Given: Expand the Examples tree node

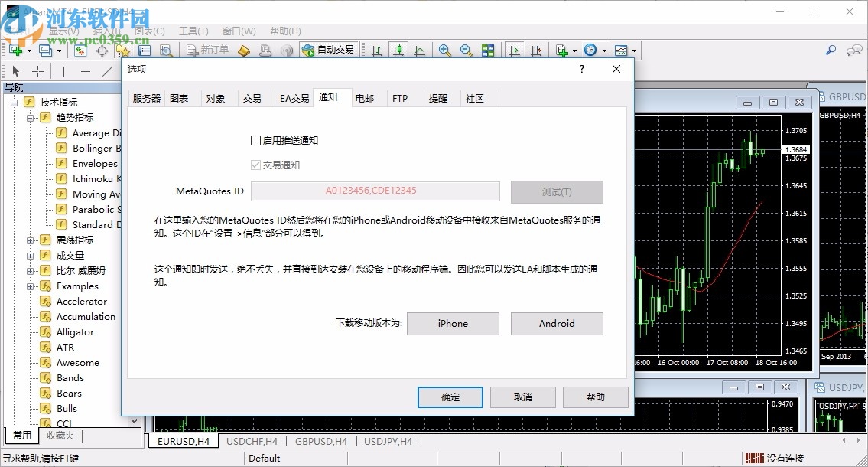Looking at the screenshot, I should pyautogui.click(x=30, y=286).
